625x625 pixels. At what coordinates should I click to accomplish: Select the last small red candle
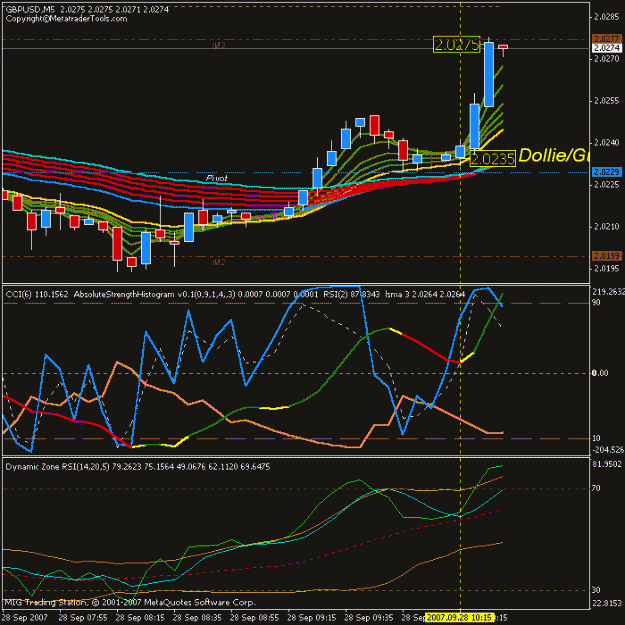click(x=503, y=47)
